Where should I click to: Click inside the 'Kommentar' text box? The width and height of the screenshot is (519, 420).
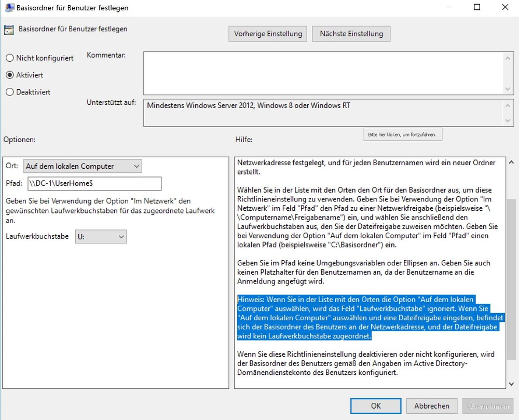(x=322, y=73)
